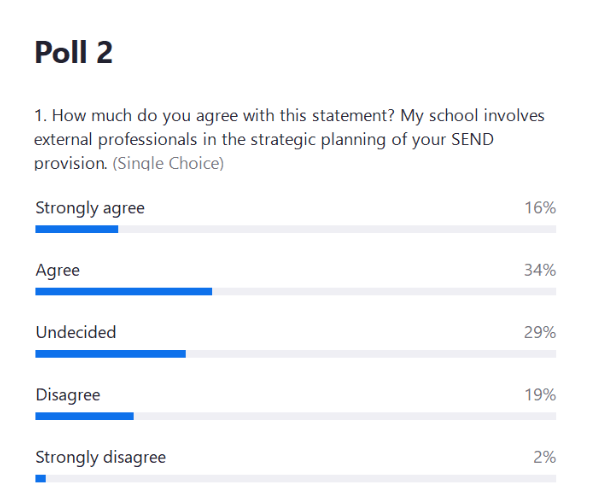Screen dimensions: 600x500
Task: Select the Undecided option label
Action: (76, 332)
